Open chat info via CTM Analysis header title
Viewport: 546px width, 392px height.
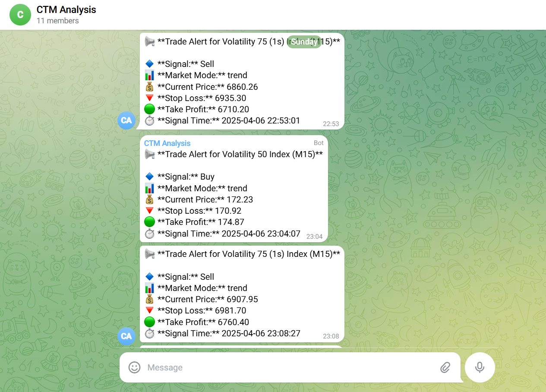pyautogui.click(x=66, y=9)
